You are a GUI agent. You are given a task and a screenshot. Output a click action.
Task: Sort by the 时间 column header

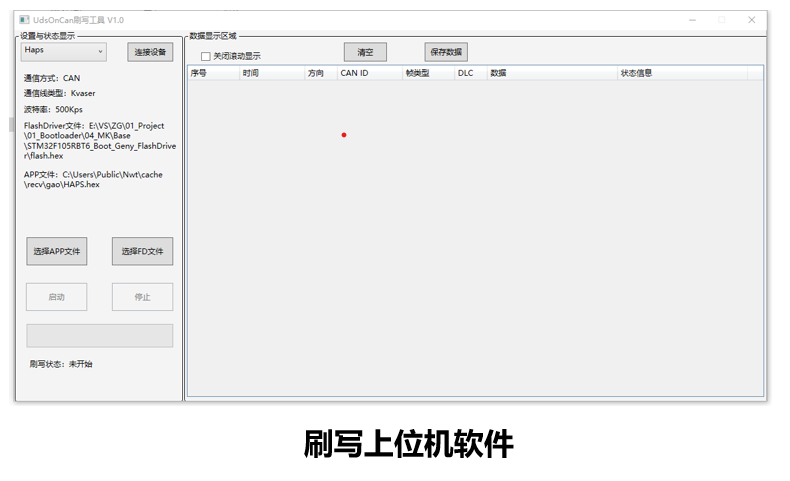tap(272, 73)
